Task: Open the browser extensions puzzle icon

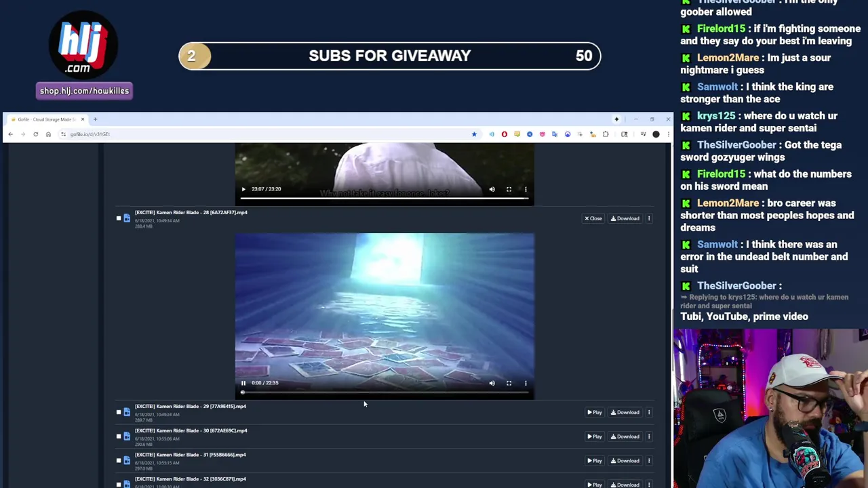Action: 606,134
